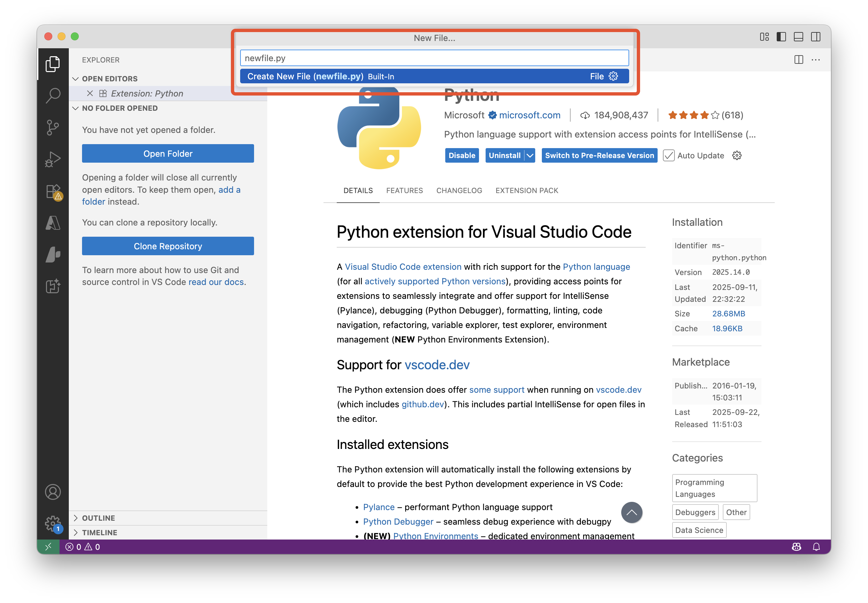
Task: Toggle bottom panel visibility in title bar
Action: pos(799,37)
